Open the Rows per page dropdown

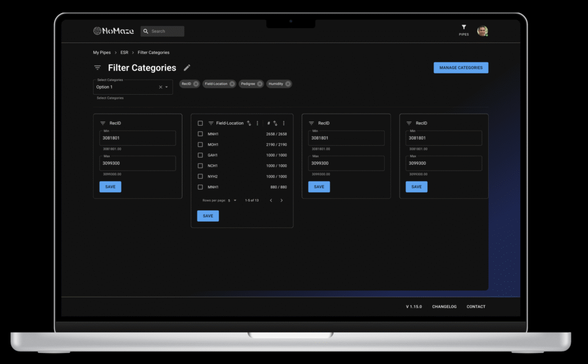232,200
